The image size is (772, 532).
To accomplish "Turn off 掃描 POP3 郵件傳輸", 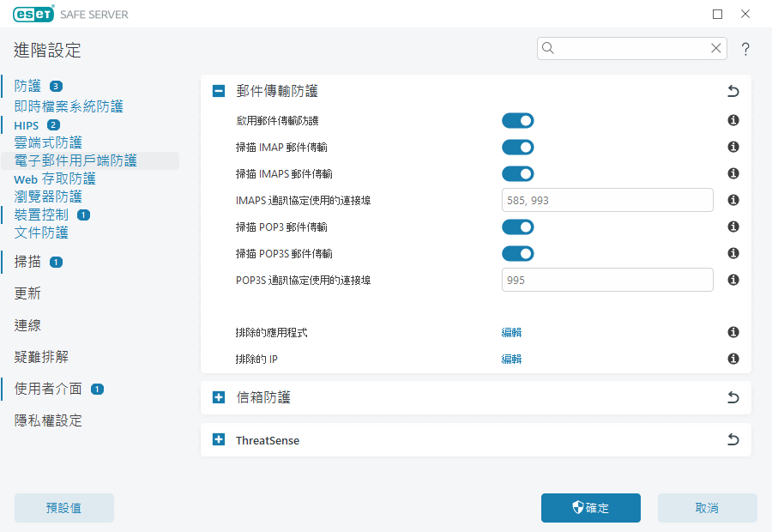I will click(517, 227).
